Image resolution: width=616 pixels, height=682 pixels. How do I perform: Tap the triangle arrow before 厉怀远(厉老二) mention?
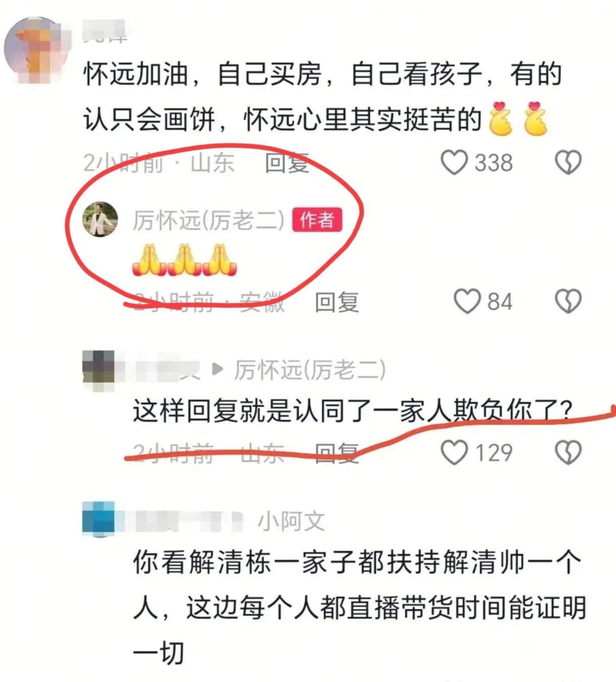[218, 370]
